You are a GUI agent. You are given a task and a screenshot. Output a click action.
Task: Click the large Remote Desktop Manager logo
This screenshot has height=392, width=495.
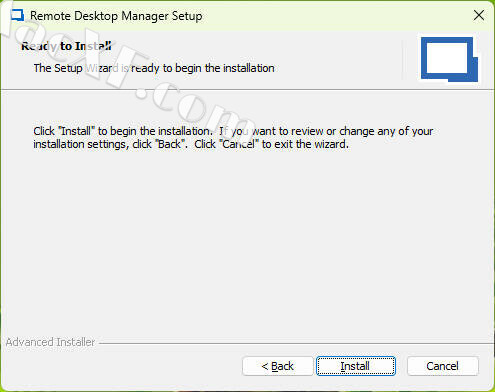coord(449,59)
